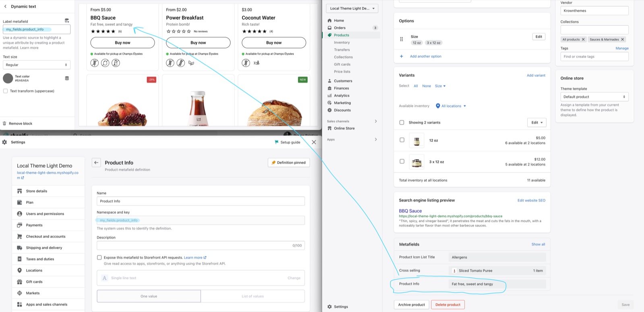
Task: Open the Text size Regular dropdown
Action: point(37,65)
